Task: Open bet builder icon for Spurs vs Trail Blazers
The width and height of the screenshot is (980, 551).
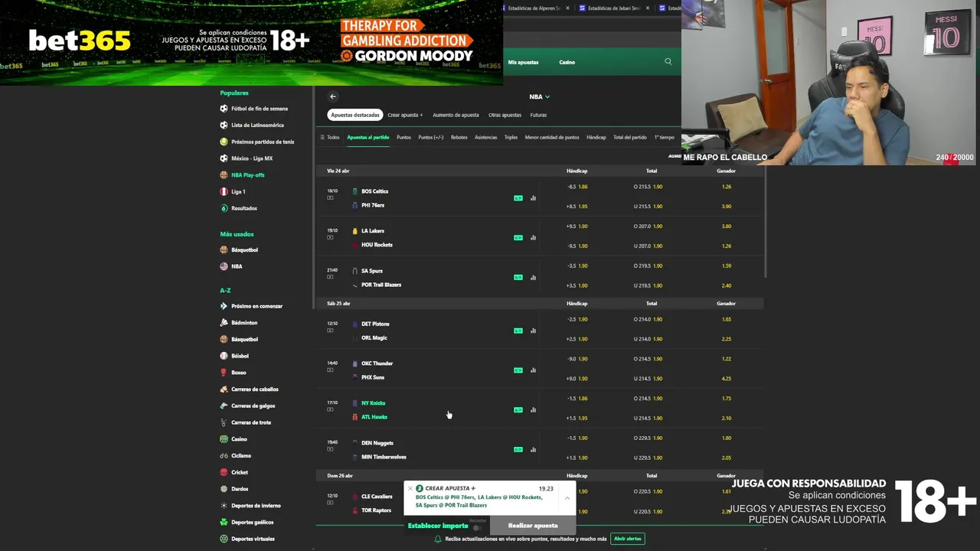Action: (x=518, y=278)
